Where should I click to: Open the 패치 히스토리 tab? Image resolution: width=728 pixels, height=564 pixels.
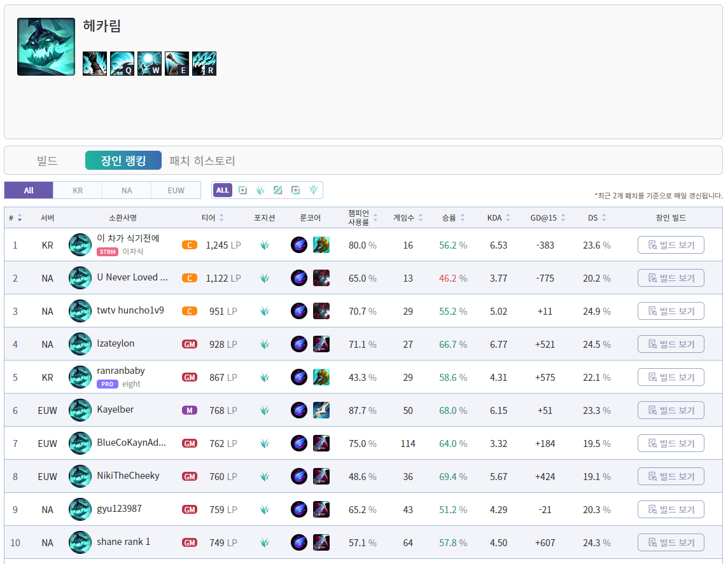click(x=202, y=160)
